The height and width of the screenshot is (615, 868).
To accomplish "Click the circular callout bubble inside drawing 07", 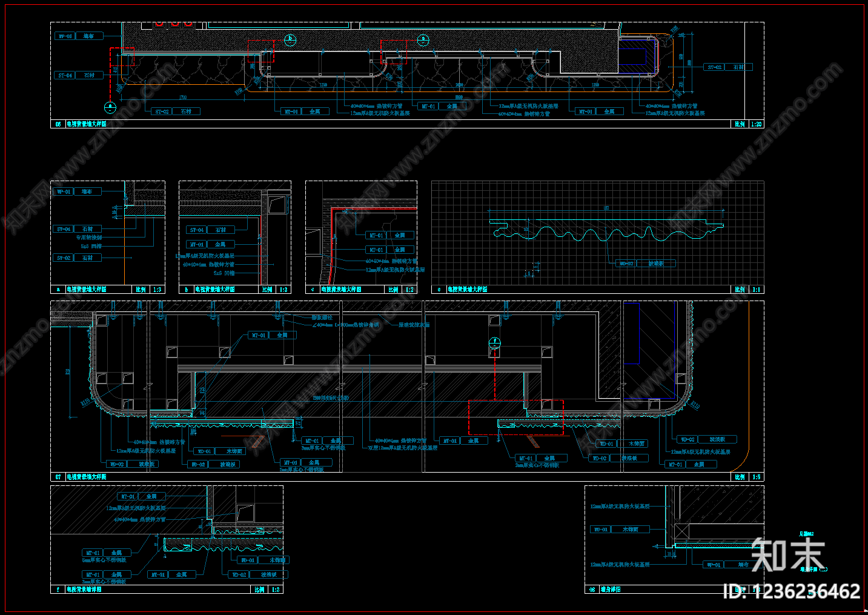I will pos(495,343).
